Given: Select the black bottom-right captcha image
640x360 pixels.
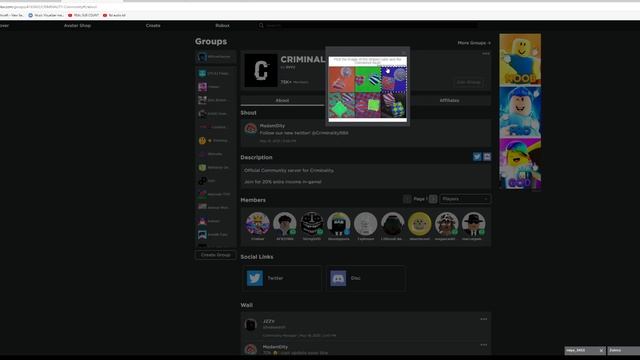Looking at the screenshot, I should point(394,105).
